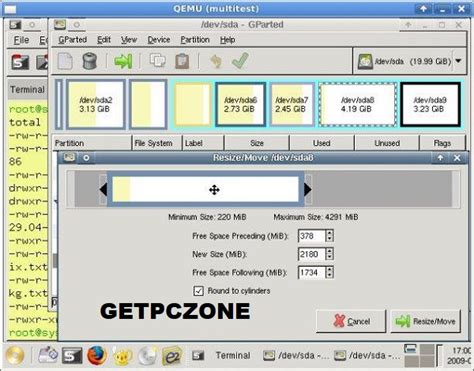Switch to second /dev/sda taskbar entry

pyautogui.click(x=367, y=356)
